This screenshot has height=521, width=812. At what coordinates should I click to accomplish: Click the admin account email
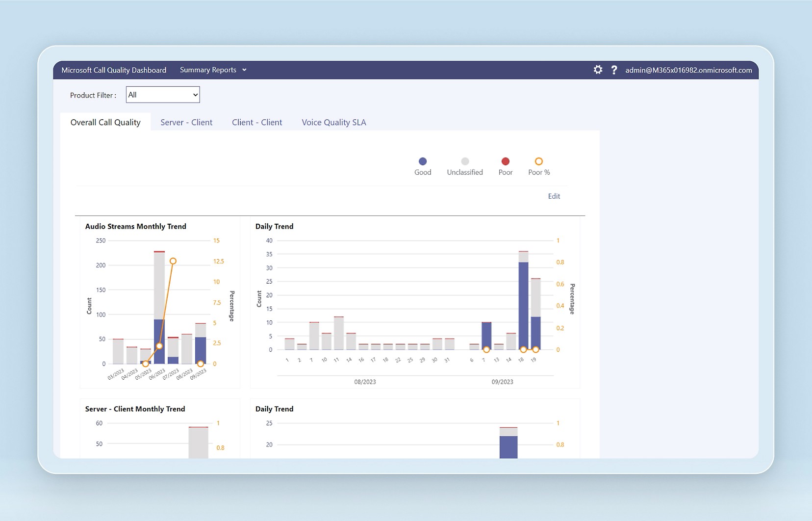(x=688, y=70)
